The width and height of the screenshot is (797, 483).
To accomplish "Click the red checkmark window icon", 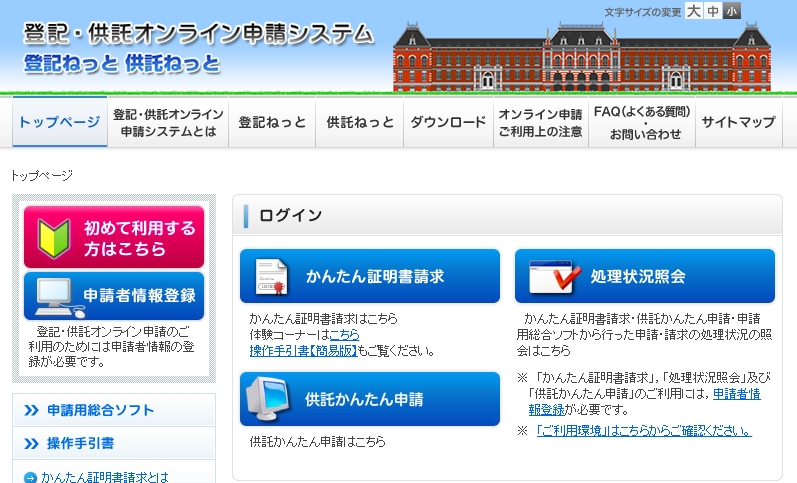I will coord(554,277).
